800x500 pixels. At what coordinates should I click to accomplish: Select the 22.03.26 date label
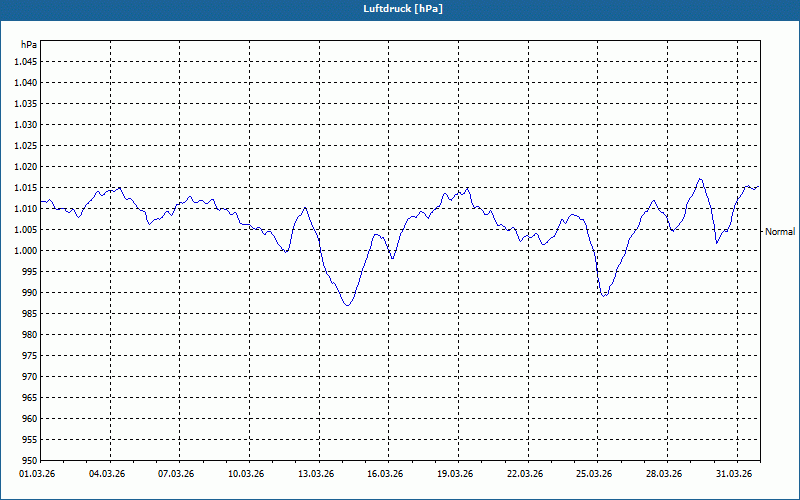click(x=525, y=474)
